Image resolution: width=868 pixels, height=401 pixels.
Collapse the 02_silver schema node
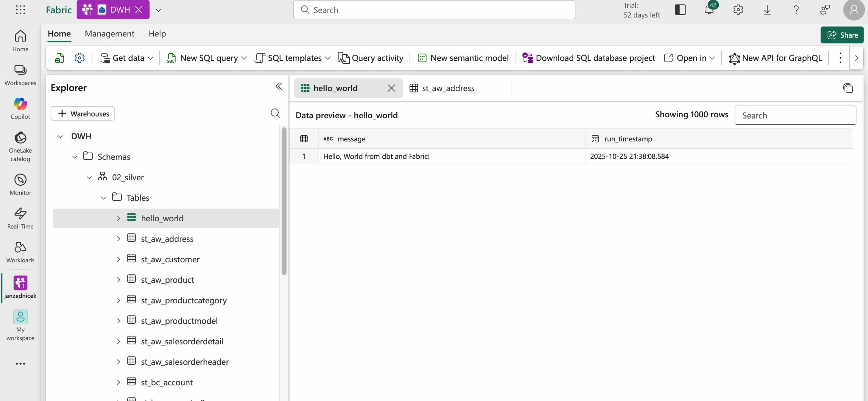[89, 177]
